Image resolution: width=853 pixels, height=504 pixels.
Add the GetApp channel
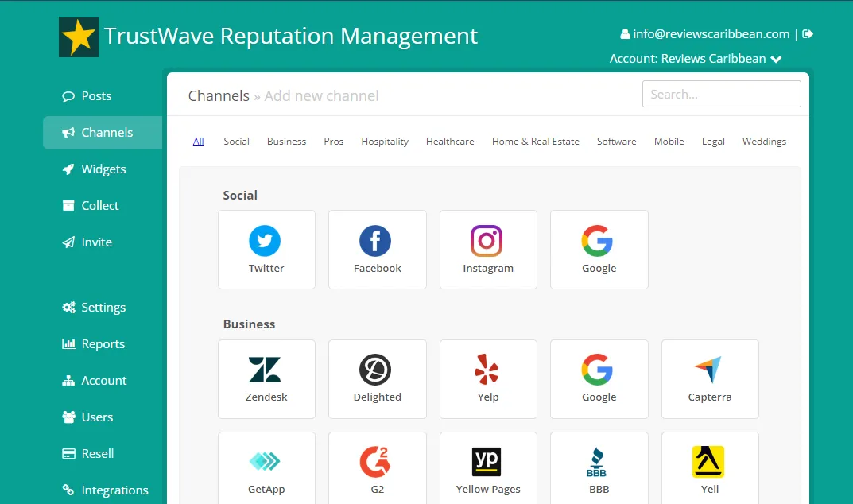point(266,468)
